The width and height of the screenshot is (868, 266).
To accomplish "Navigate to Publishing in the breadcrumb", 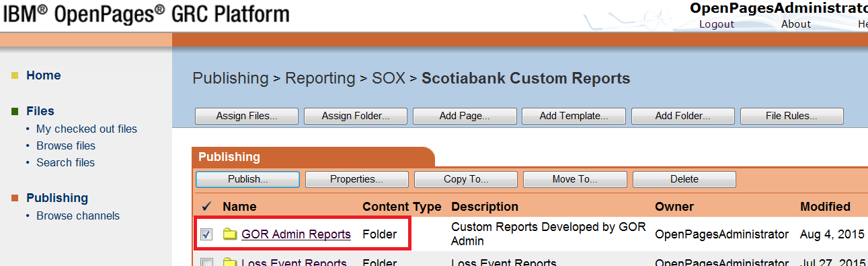I will point(231,78).
